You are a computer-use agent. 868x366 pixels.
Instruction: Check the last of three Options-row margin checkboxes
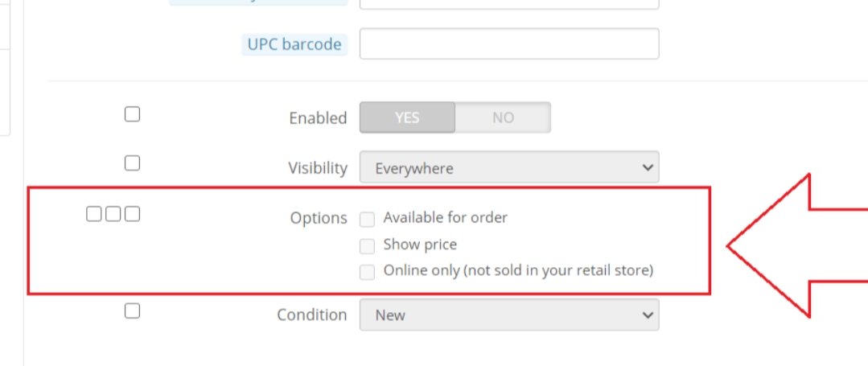pyautogui.click(x=133, y=214)
